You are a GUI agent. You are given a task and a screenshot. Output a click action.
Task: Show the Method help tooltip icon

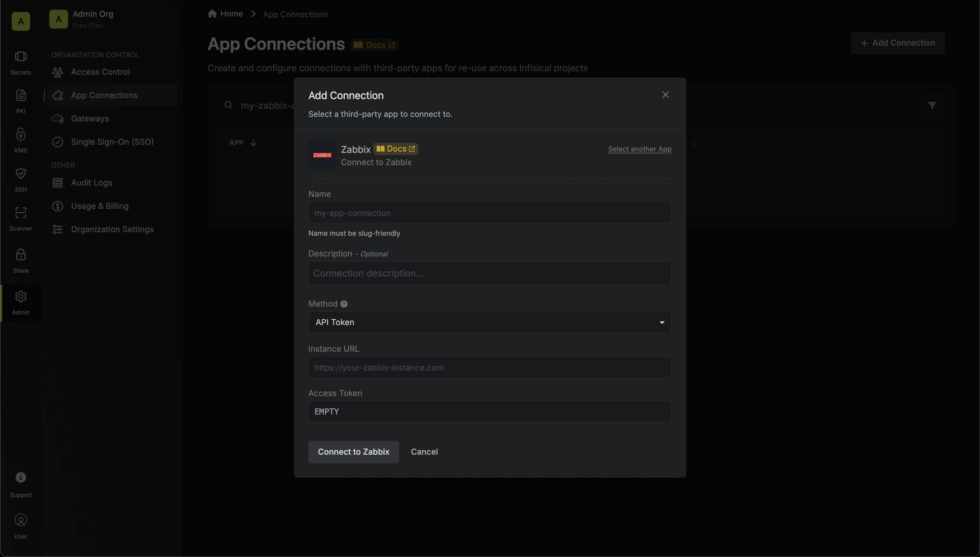click(x=344, y=304)
